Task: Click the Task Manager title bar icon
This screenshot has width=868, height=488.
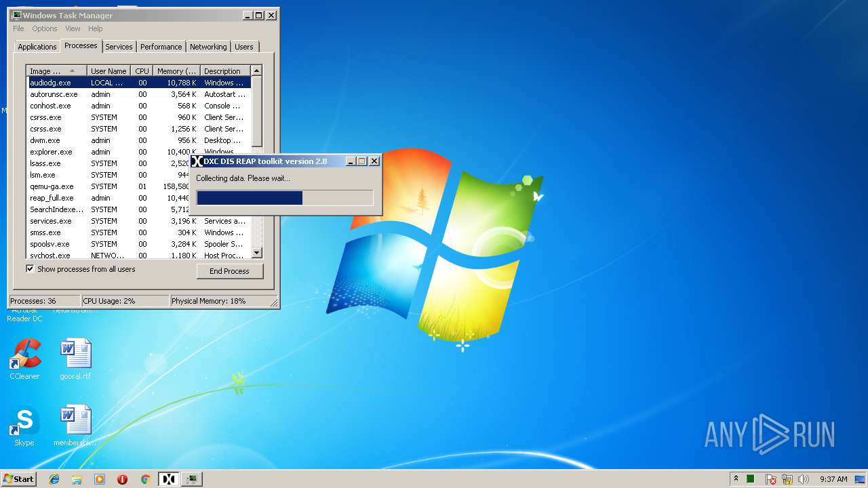Action: [16, 15]
